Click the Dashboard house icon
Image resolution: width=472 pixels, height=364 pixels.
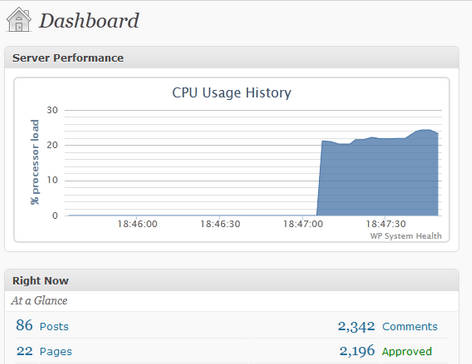click(19, 20)
